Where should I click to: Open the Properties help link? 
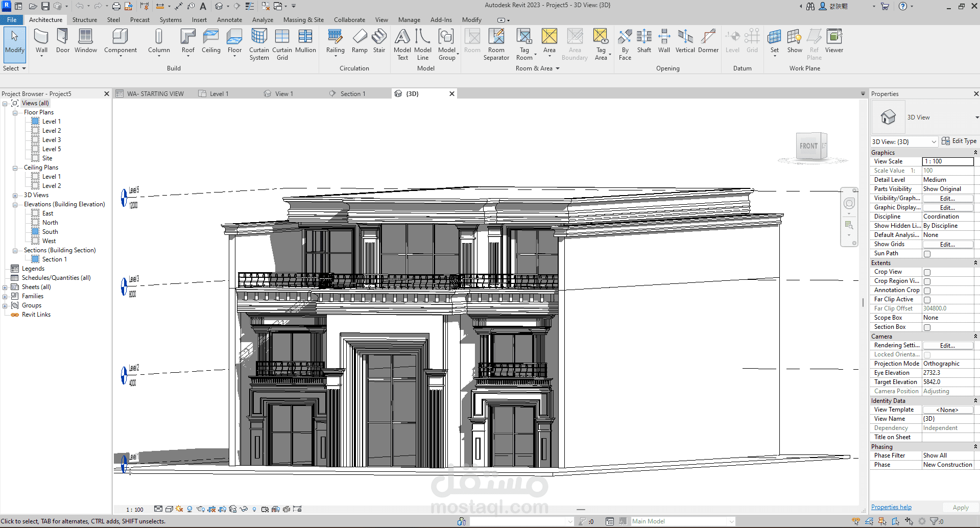tap(891, 507)
